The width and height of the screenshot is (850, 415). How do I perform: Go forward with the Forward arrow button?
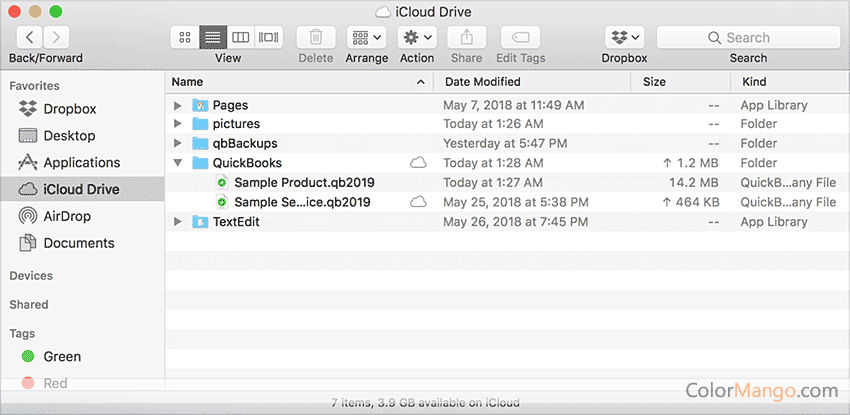coord(56,37)
